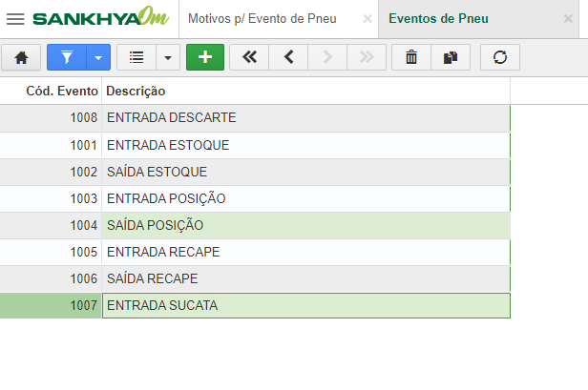This screenshot has height=390, width=588.
Task: Click event code 1005 cell
Action: (x=51, y=252)
